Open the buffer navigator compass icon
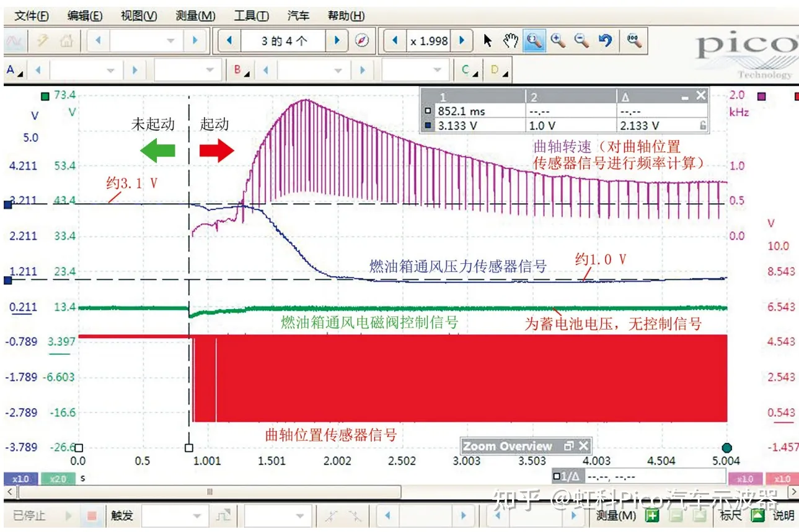This screenshot has height=532, width=799. [363, 41]
